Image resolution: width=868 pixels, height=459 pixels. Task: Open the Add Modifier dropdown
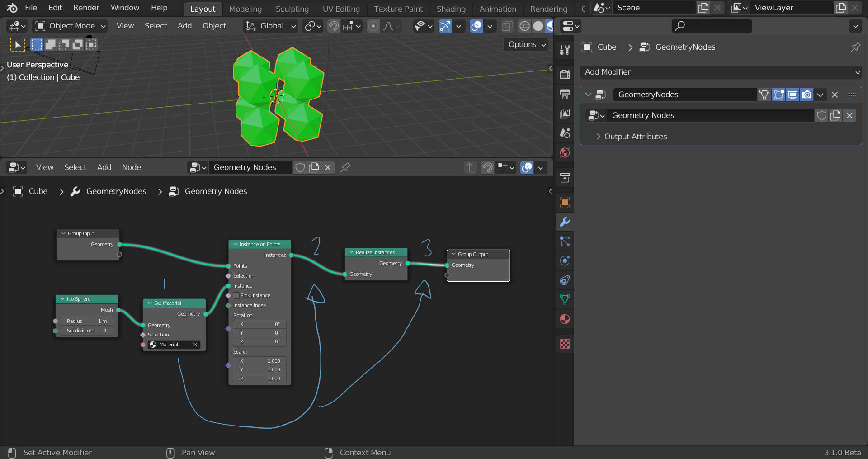coord(721,72)
